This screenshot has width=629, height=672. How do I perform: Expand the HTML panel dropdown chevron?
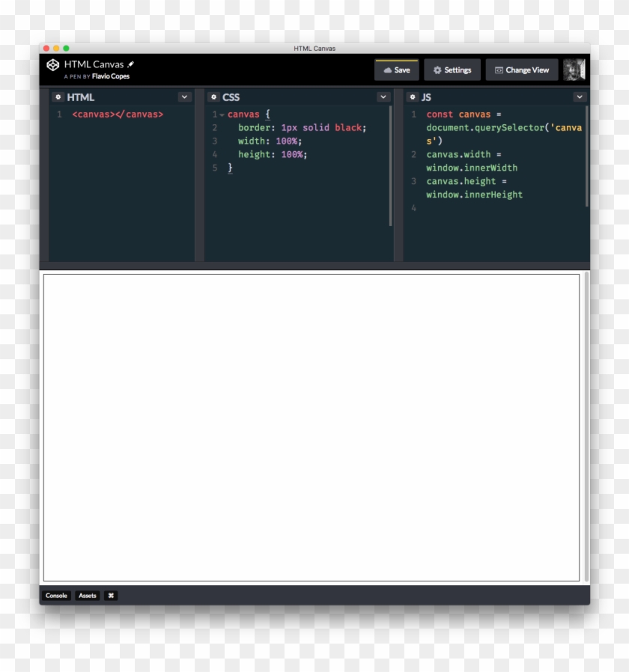[x=184, y=97]
